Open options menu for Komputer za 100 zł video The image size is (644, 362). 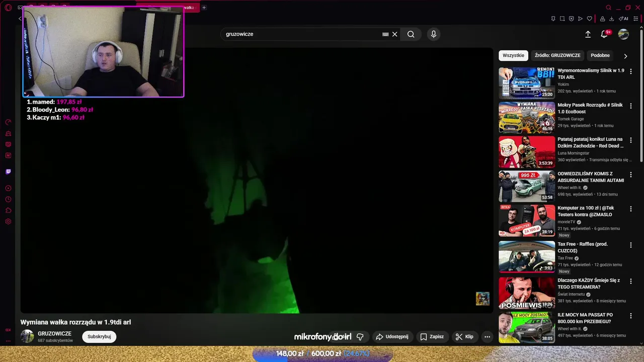(x=631, y=209)
